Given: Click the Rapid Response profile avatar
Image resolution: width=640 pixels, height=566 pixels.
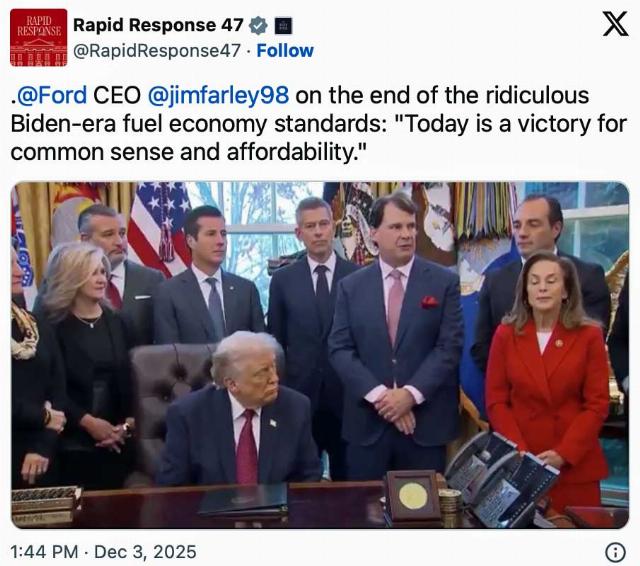Looking at the screenshot, I should (38, 37).
